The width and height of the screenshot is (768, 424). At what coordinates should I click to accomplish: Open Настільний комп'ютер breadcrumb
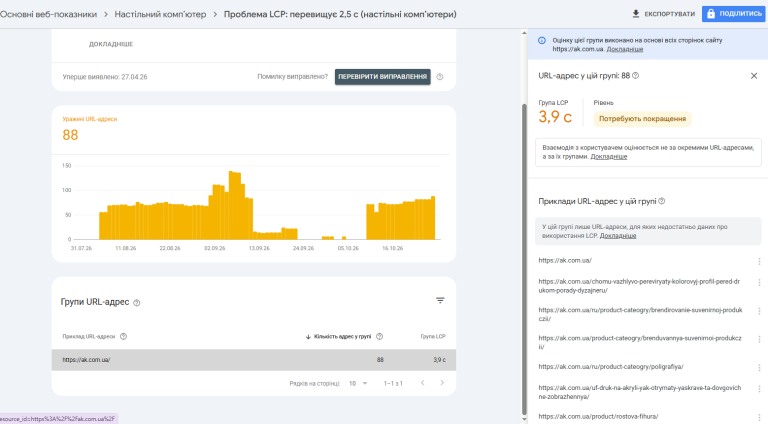point(160,14)
